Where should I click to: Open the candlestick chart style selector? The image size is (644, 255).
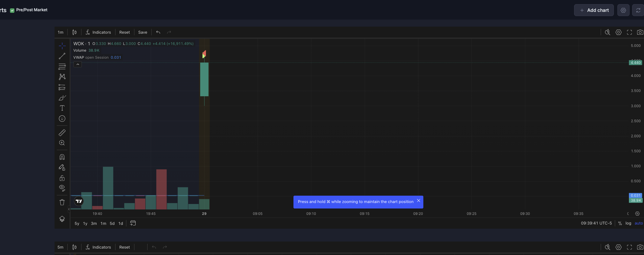74,32
